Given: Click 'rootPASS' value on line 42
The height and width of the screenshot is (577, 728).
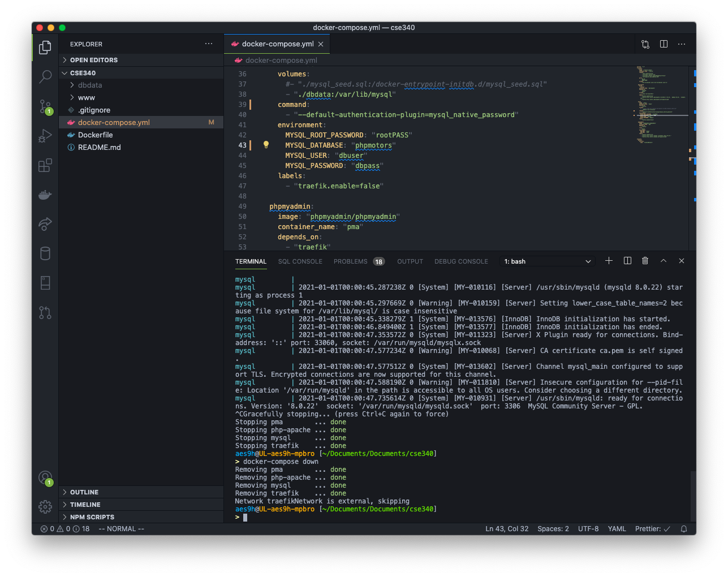Looking at the screenshot, I should [392, 135].
